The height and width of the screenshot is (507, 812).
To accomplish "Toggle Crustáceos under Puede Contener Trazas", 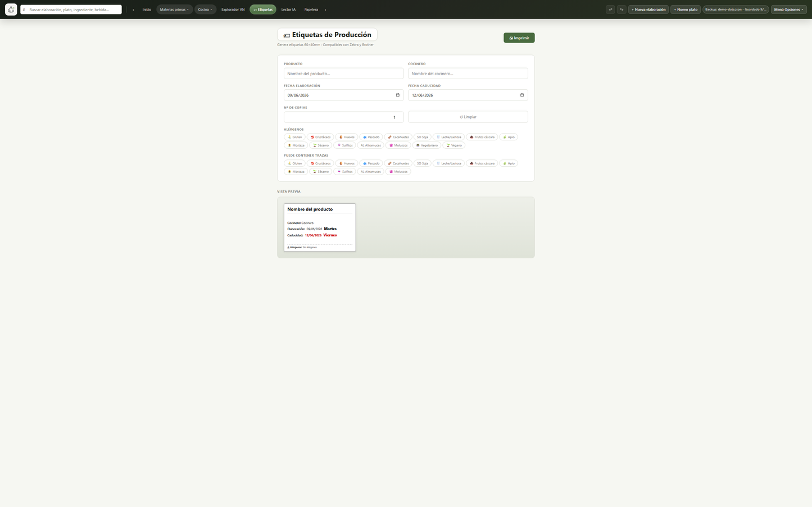I will 320,163.
